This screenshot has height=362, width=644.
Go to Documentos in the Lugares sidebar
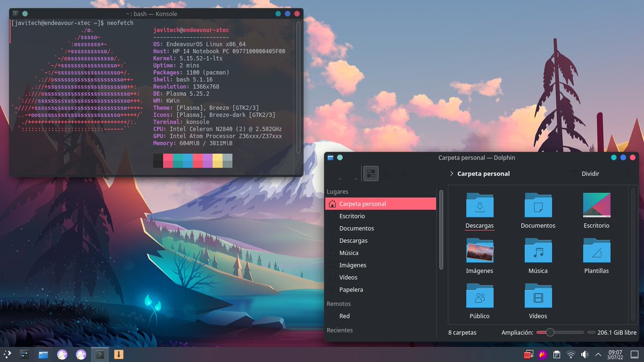tap(380, 228)
